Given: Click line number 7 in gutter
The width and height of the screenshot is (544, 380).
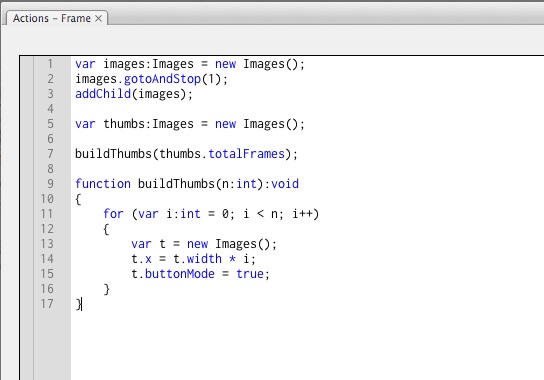Looking at the screenshot, I should pos(50,154).
